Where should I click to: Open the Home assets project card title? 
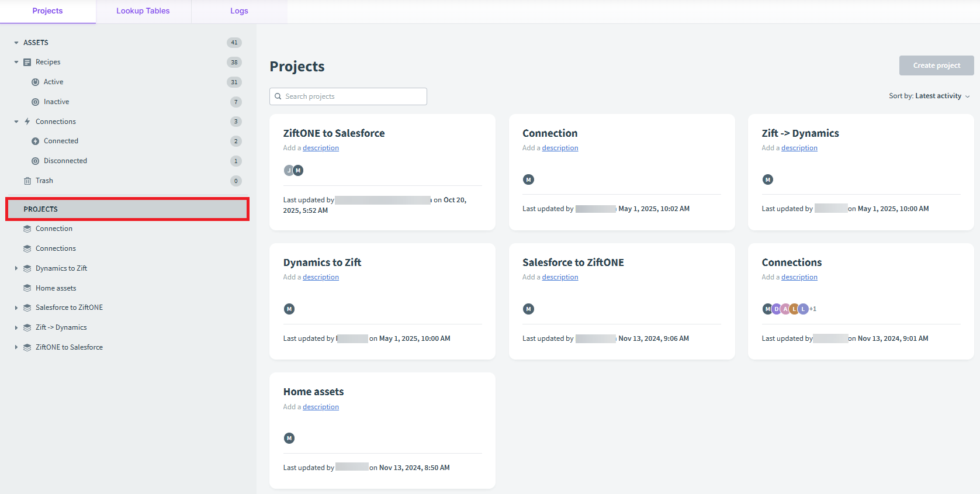(314, 392)
